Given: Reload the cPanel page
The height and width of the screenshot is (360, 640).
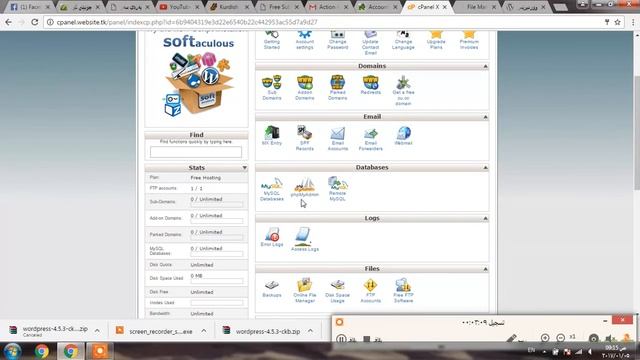Looking at the screenshot, I should pyautogui.click(x=34, y=22).
